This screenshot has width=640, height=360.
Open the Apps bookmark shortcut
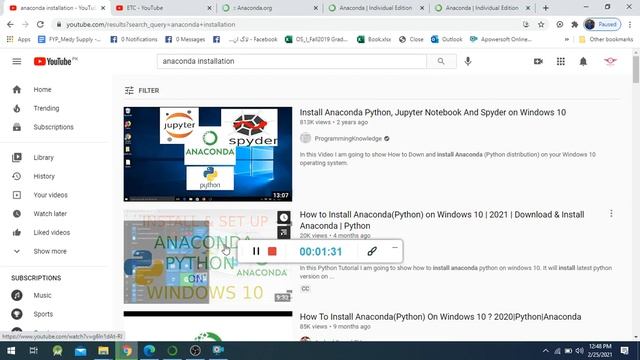click(19, 40)
